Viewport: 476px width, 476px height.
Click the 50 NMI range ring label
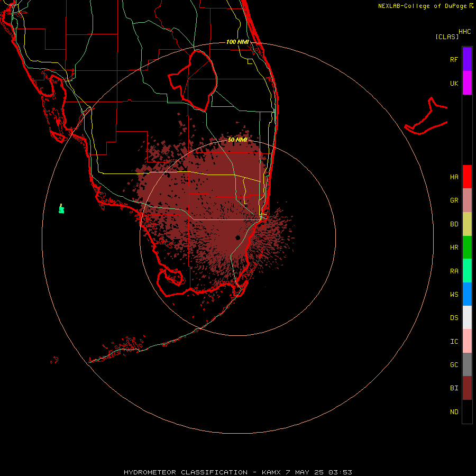[x=237, y=140]
